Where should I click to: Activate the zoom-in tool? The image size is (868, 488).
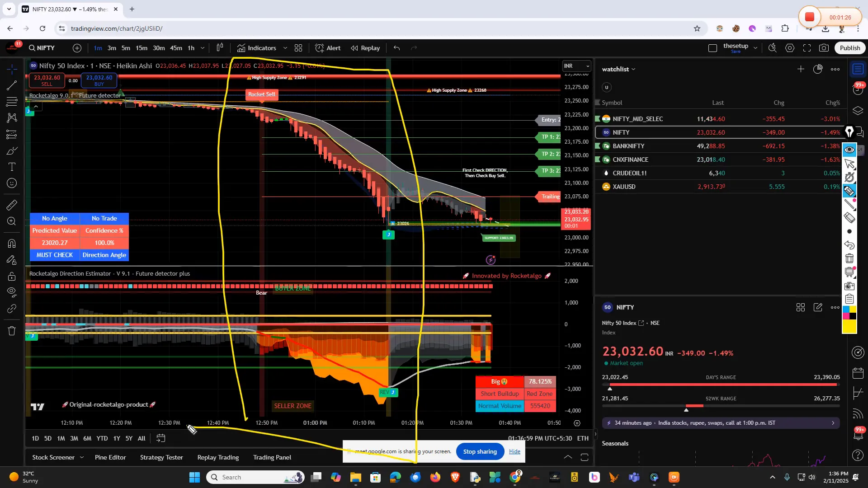click(x=12, y=221)
